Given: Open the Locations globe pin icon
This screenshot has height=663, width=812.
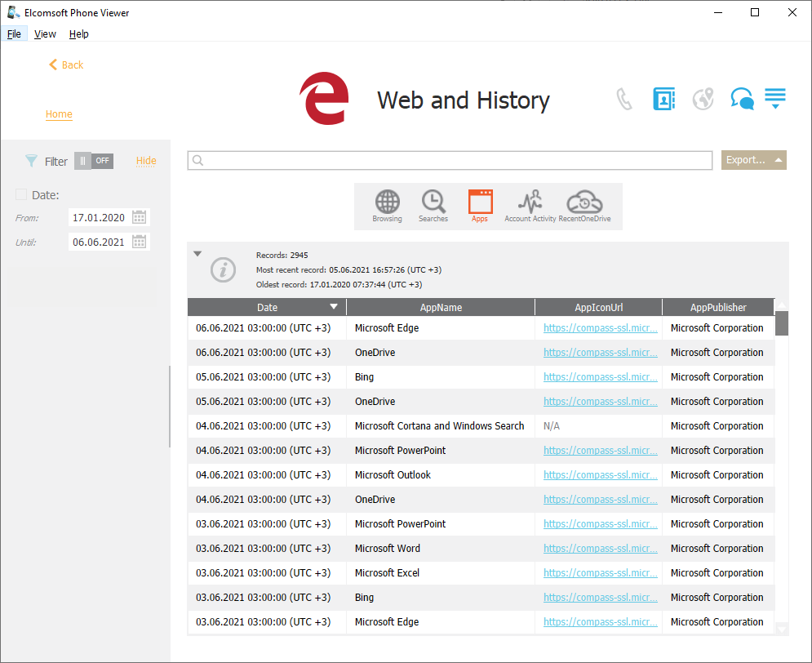Looking at the screenshot, I should point(703,99).
